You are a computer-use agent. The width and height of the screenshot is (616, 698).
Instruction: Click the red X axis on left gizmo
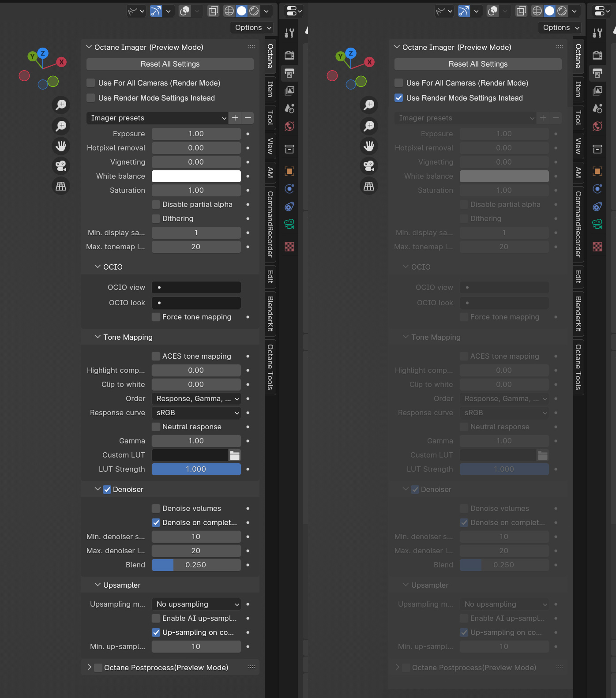click(x=61, y=62)
